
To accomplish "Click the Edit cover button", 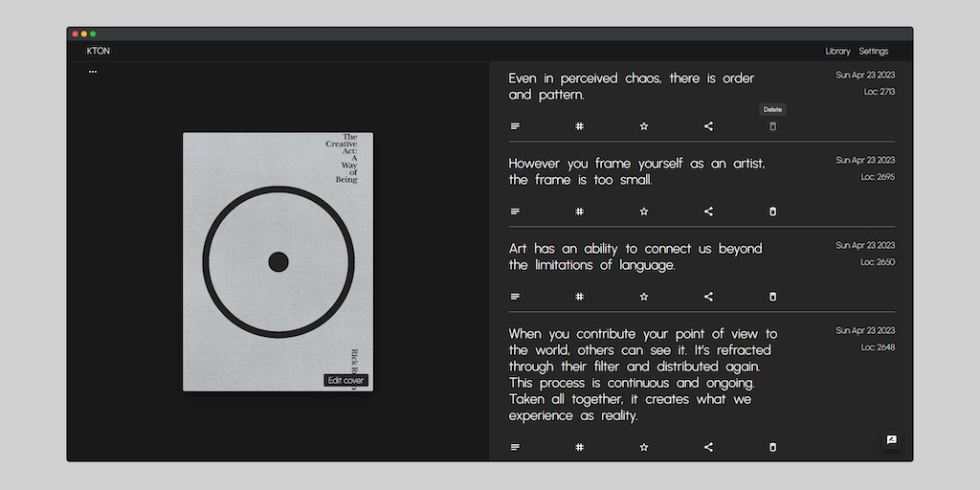I will click(x=346, y=380).
